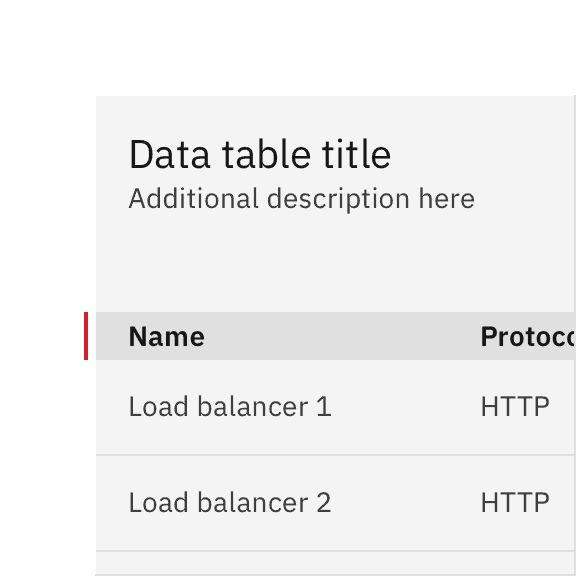Image resolution: width=576 pixels, height=576 pixels.
Task: Select the Load balancer 1 cell
Action: coord(230,407)
